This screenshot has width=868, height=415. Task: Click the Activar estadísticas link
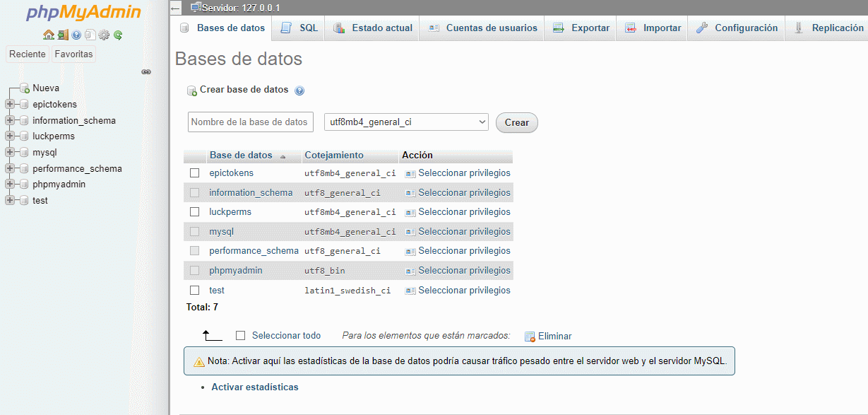pos(255,387)
